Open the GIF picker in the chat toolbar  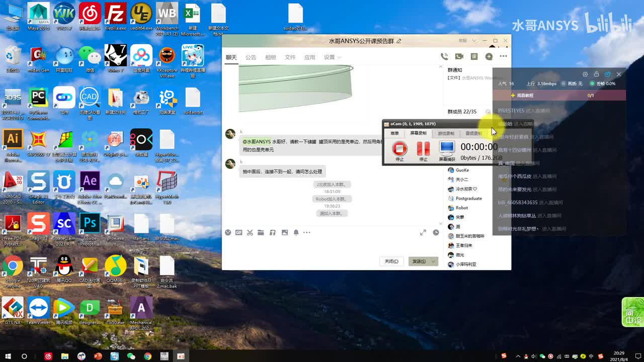239,232
